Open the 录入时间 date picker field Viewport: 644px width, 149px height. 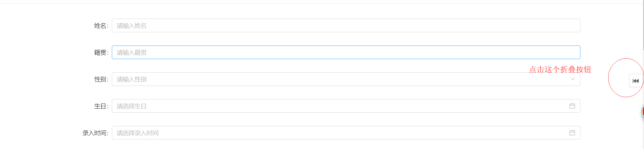coord(346,133)
